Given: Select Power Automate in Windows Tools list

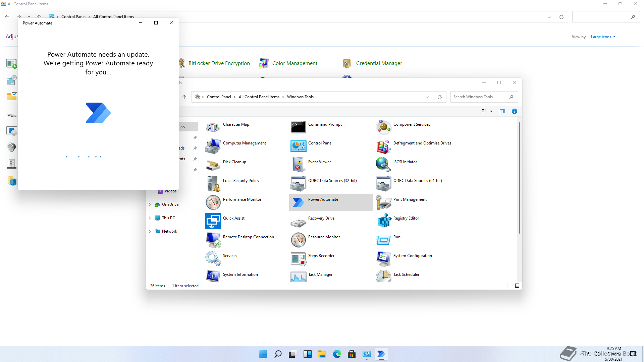Looking at the screenshot, I should click(x=331, y=202).
